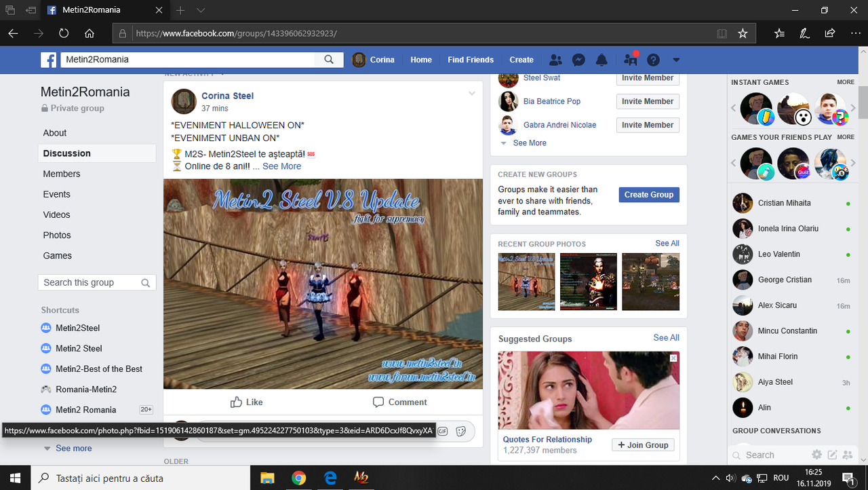This screenshot has height=490, width=868.
Task: Open chat with Leo Valentin
Action: [792, 254]
